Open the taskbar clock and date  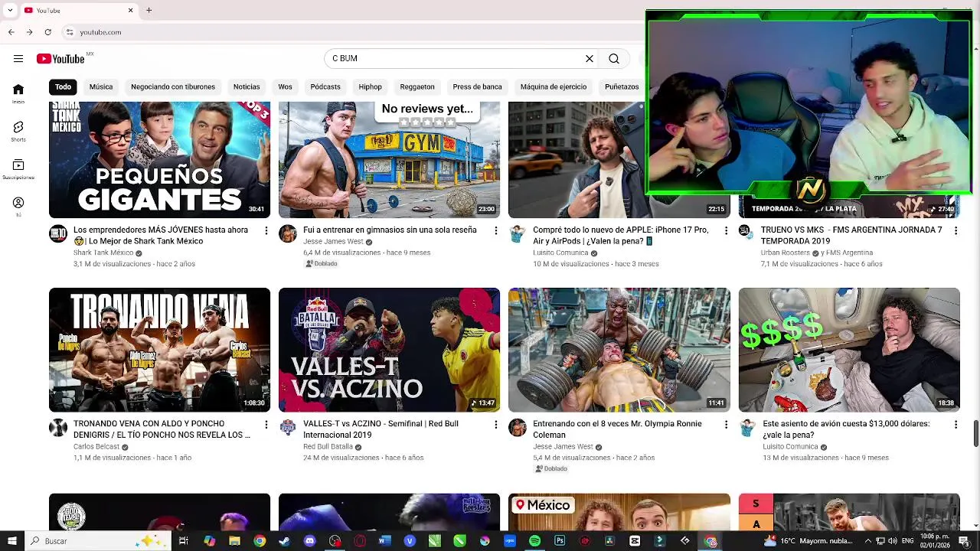click(x=934, y=541)
